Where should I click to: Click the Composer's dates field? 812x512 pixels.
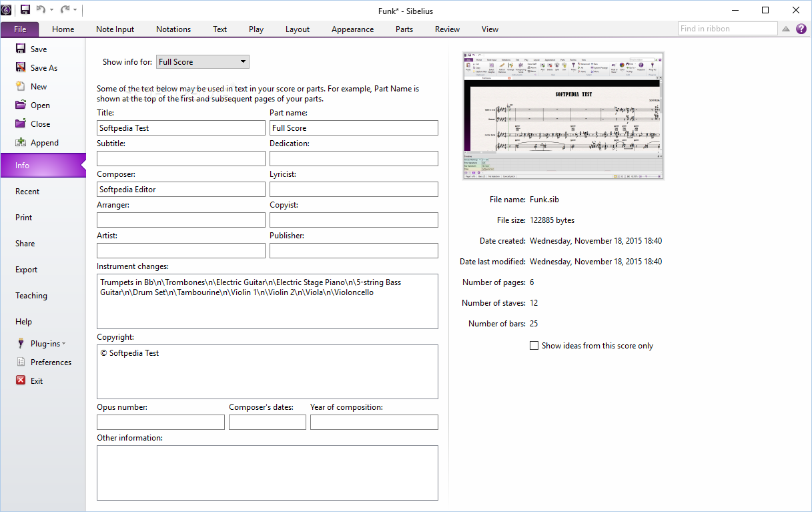pos(268,422)
